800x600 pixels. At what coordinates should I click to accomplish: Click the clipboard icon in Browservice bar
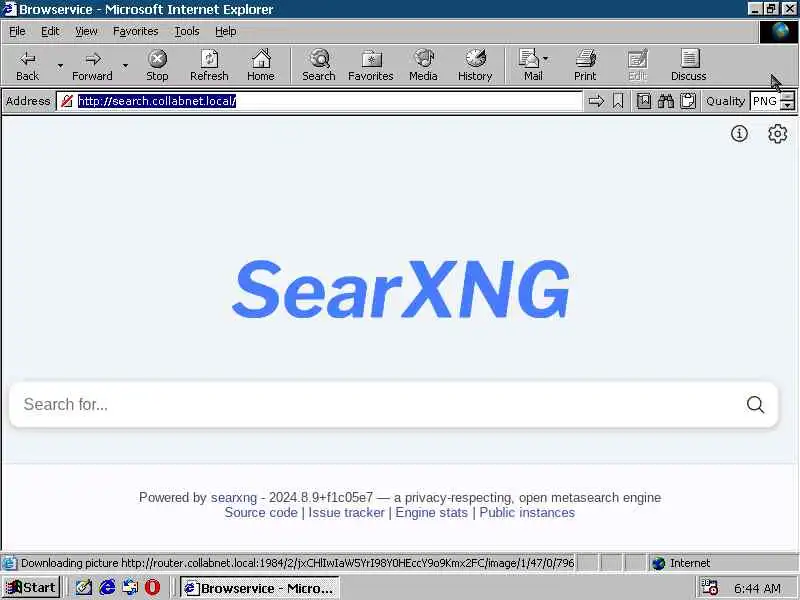pyautogui.click(x=688, y=101)
